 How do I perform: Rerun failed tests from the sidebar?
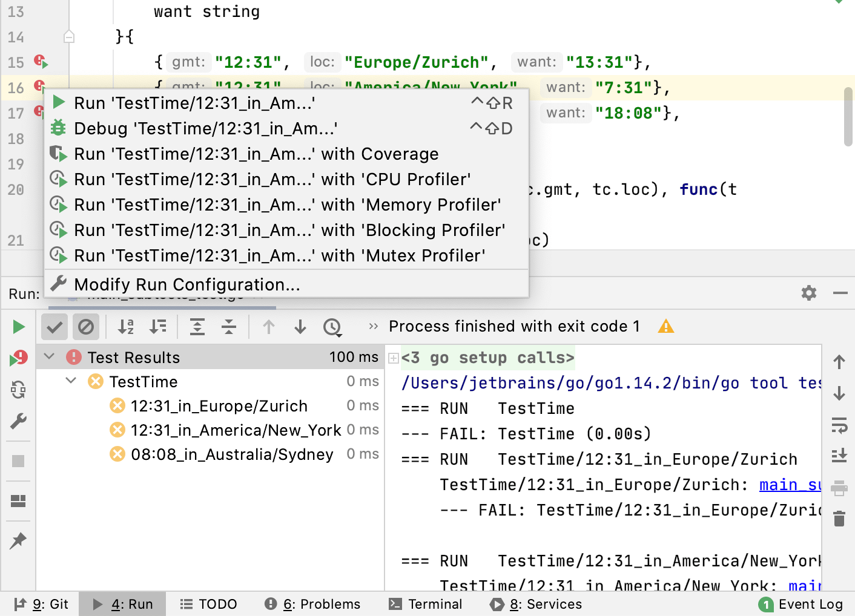(18, 357)
